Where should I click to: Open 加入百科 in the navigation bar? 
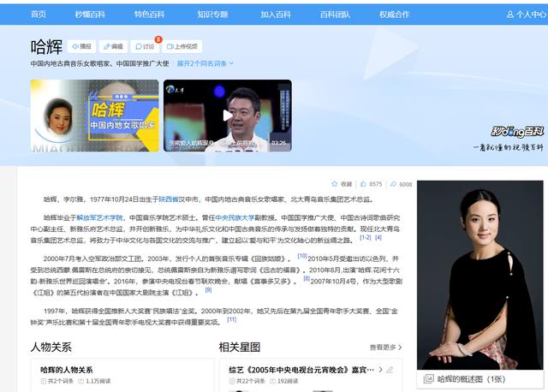[x=276, y=15]
